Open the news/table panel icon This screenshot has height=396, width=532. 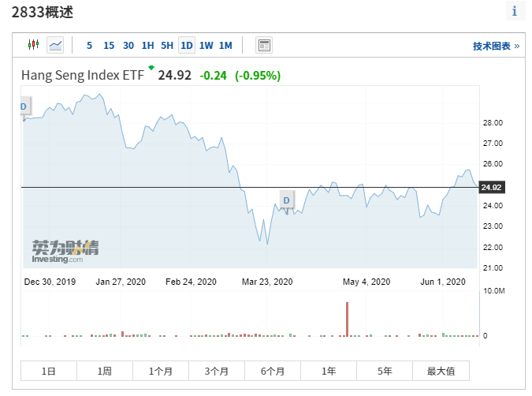(264, 45)
